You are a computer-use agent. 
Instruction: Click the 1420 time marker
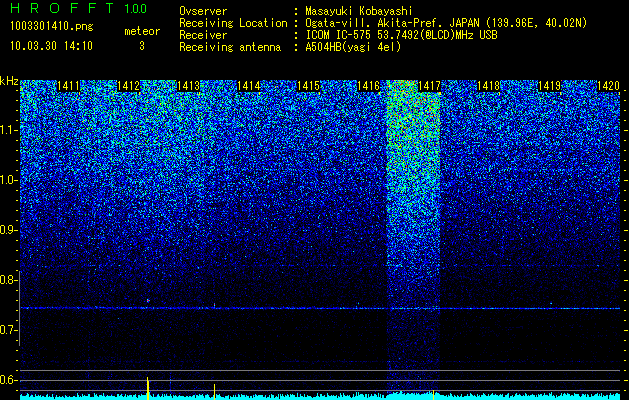pos(609,85)
